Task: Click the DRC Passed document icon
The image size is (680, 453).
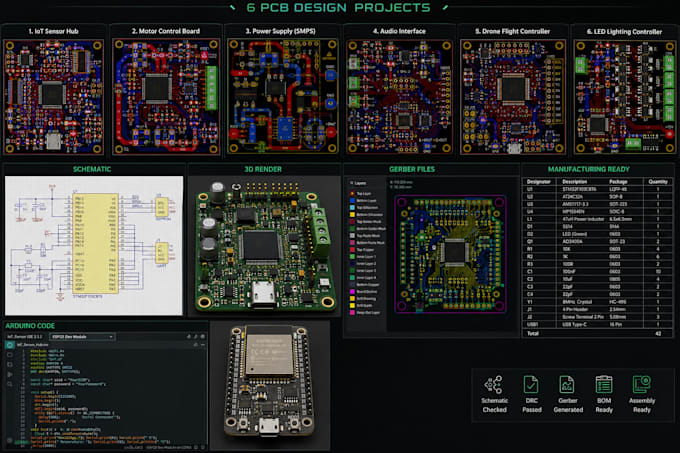Action: coord(531,385)
